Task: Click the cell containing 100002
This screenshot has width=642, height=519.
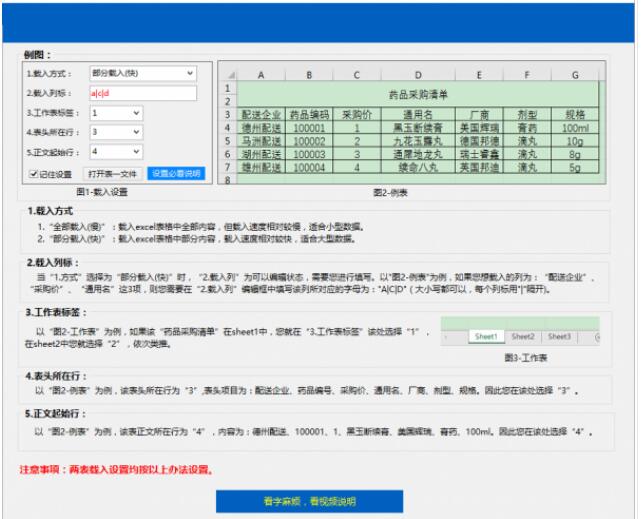Action: (309, 141)
